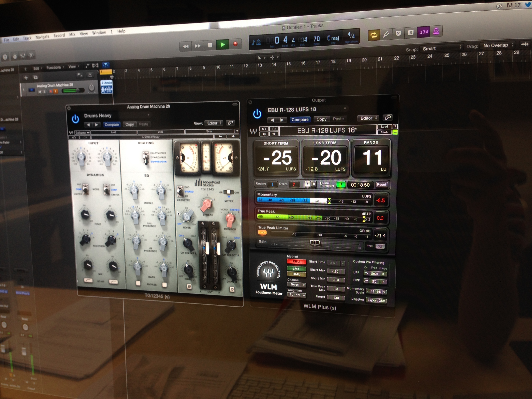Open the WLM Editor view dropdown
Image resolution: width=532 pixels, height=399 pixels.
(x=368, y=118)
